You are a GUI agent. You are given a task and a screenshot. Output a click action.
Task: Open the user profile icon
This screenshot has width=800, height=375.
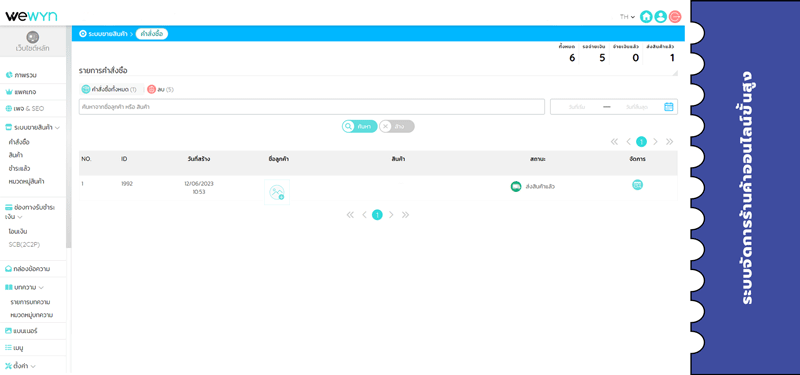(x=660, y=17)
